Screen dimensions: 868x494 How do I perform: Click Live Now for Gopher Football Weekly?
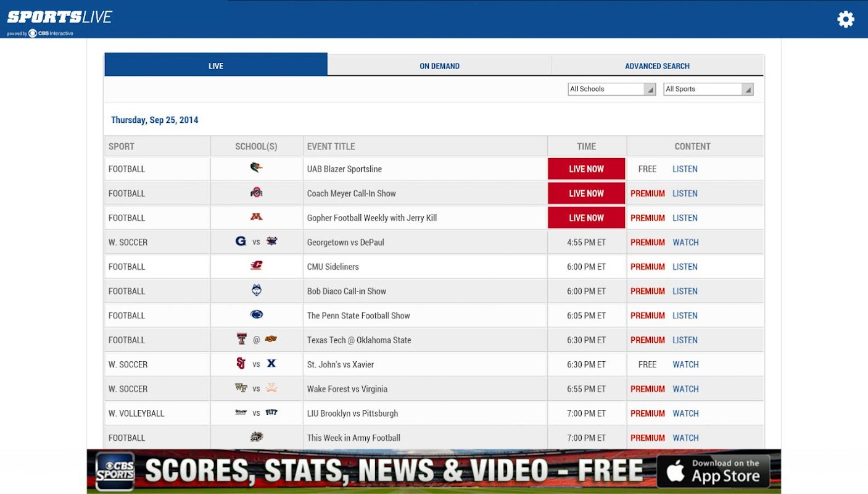point(586,218)
